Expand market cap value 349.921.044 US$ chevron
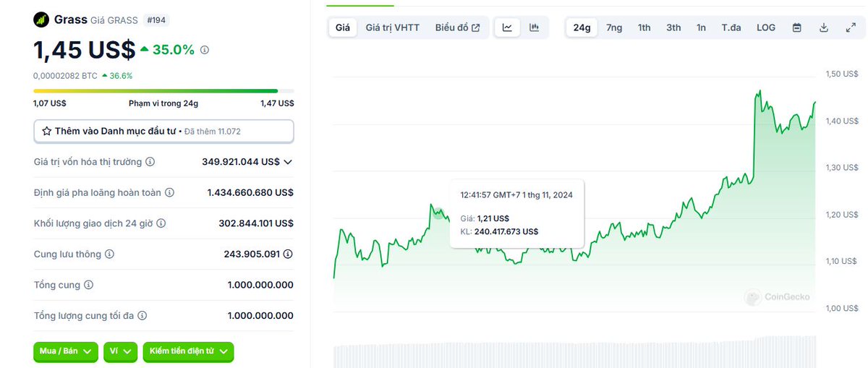This screenshot has width=868, height=368. (288, 162)
